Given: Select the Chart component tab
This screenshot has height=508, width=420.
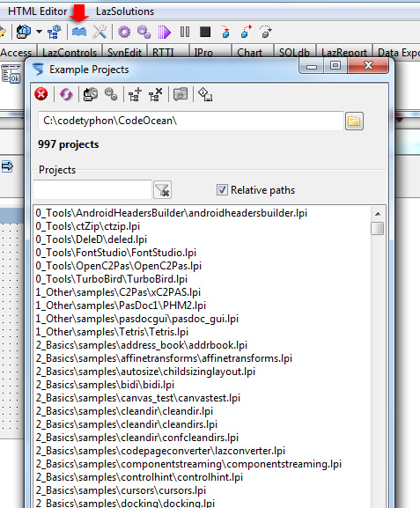Looking at the screenshot, I should pyautogui.click(x=249, y=53).
